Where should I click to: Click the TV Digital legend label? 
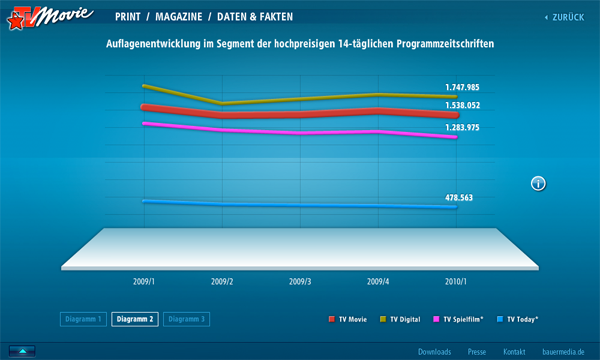pos(405,319)
